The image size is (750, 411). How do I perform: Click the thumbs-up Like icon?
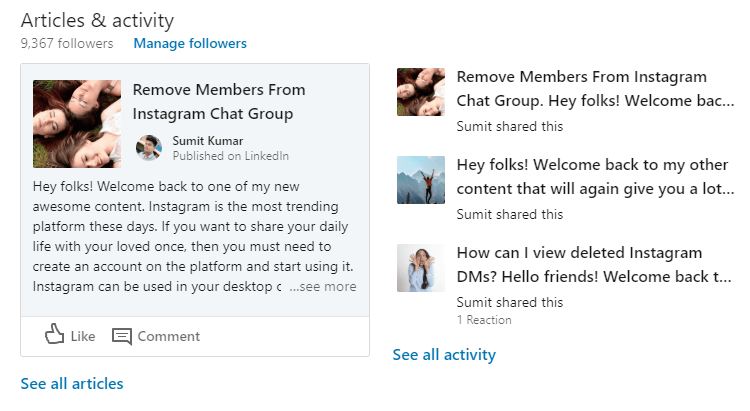tap(55, 334)
